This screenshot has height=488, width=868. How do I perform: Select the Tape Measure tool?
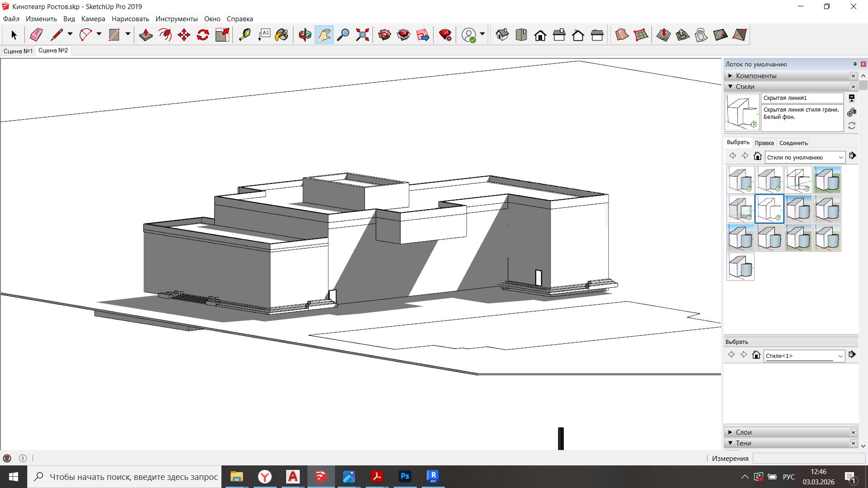coord(245,35)
